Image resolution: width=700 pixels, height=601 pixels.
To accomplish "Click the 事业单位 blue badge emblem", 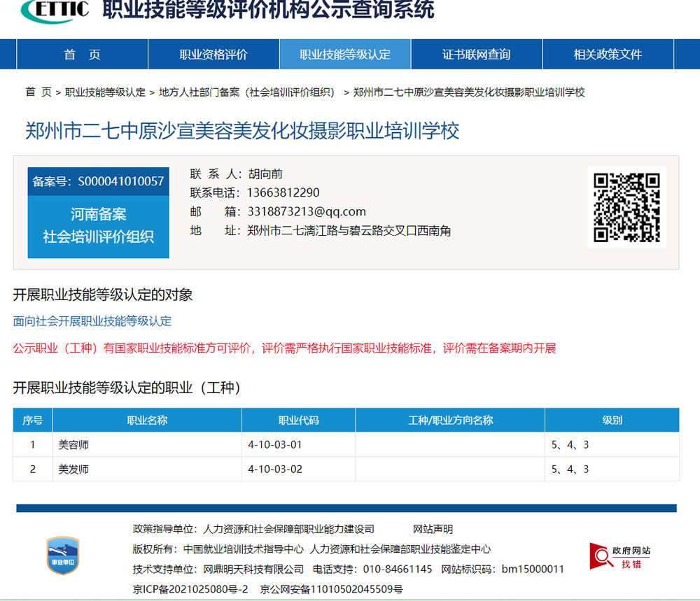I will click(x=62, y=556).
